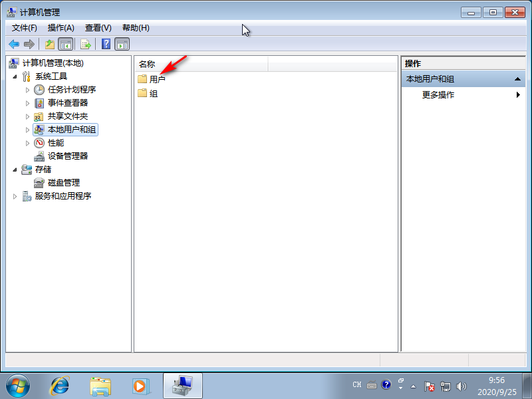Collapse the 本地用户和组 section in Actions pane

[x=517, y=78]
